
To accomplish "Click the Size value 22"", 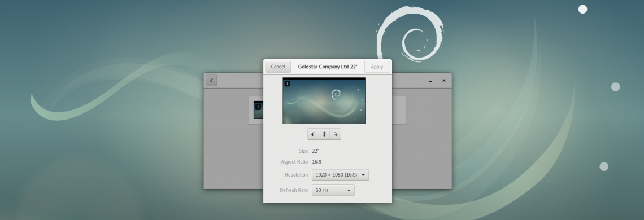I will tap(315, 151).
